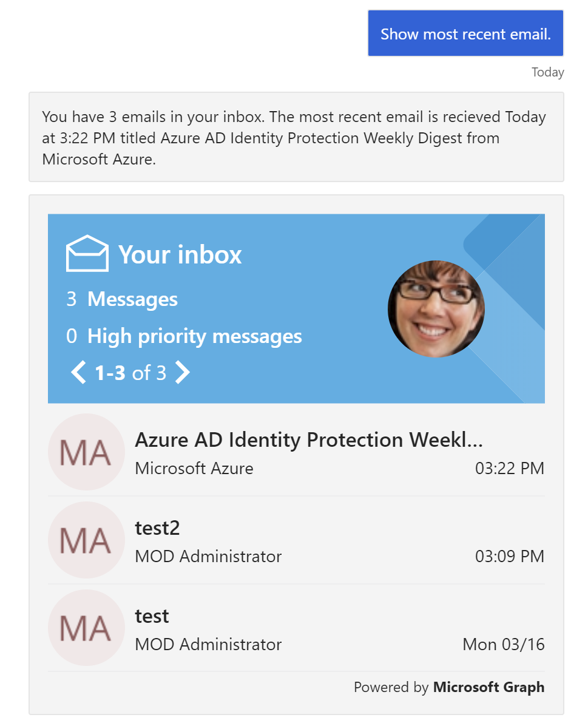Click the envelope icon in the inbox header
This screenshot has height=723, width=588.
87,253
